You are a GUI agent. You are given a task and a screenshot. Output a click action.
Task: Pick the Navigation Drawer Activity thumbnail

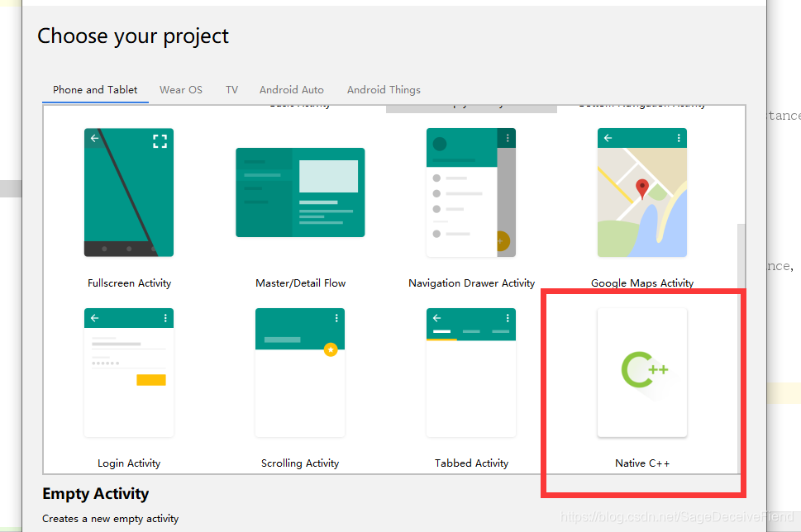[471, 192]
